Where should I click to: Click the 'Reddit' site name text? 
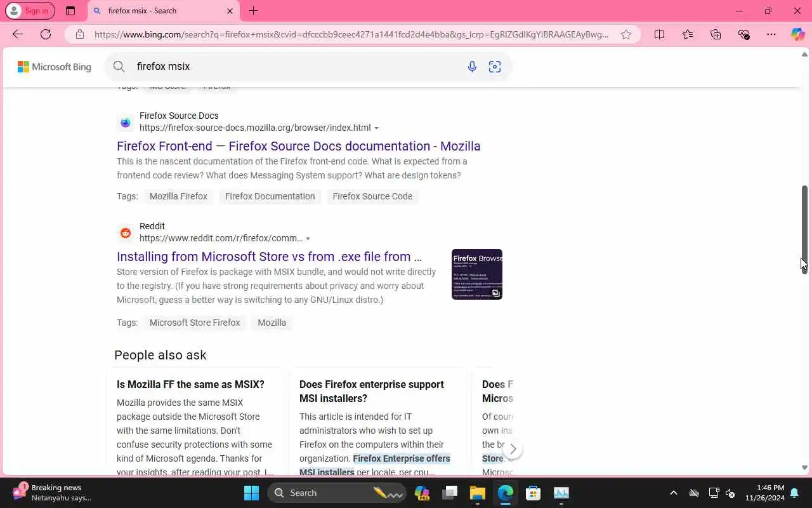152,226
